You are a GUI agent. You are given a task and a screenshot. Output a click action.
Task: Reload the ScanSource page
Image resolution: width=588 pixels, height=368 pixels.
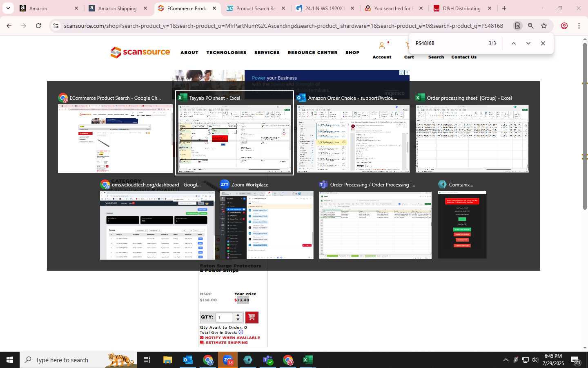pyautogui.click(x=38, y=26)
